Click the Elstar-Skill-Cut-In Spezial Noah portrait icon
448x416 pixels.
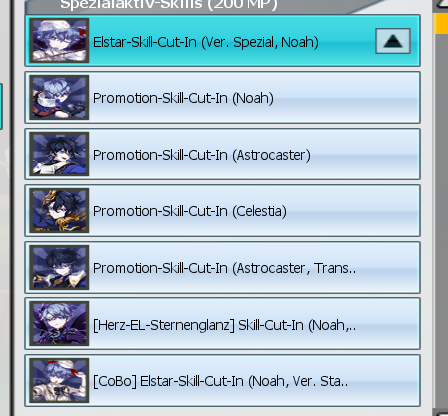pyautogui.click(x=59, y=40)
